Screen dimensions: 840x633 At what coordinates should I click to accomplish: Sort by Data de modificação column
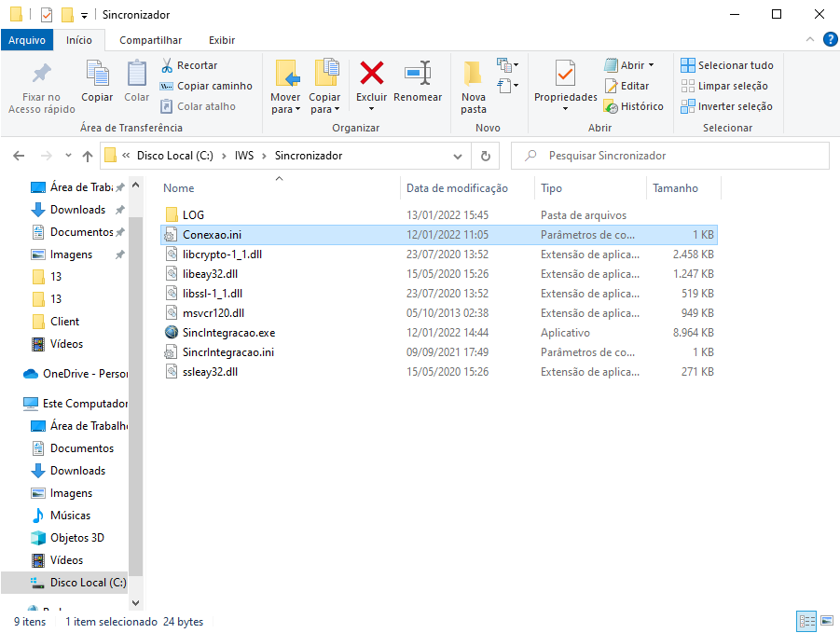tap(467, 188)
